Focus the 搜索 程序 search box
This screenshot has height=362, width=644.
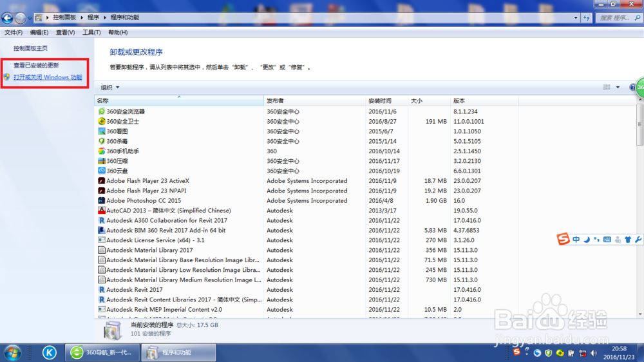click(618, 17)
